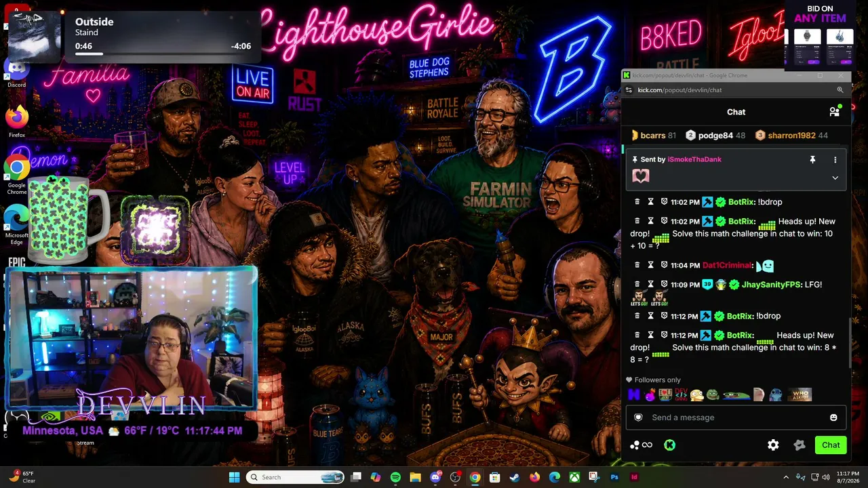Expand the pinned message with the chevron
The width and height of the screenshot is (868, 488).
click(835, 178)
